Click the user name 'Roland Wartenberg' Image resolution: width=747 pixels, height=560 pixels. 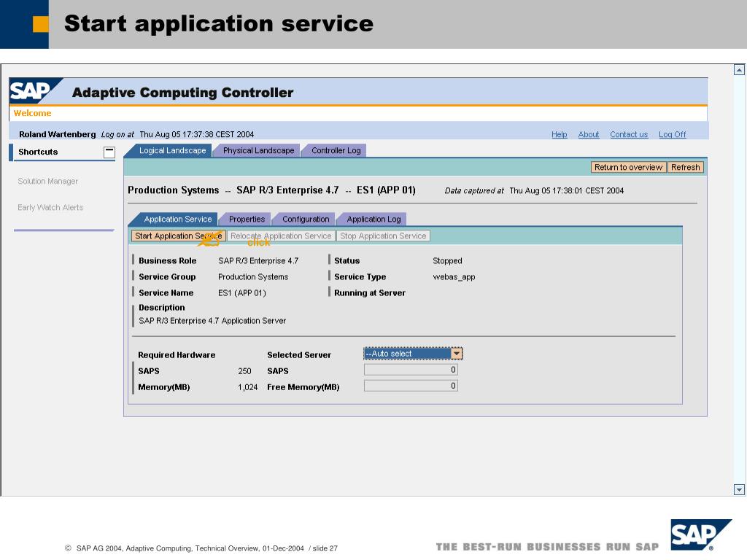tap(57, 134)
